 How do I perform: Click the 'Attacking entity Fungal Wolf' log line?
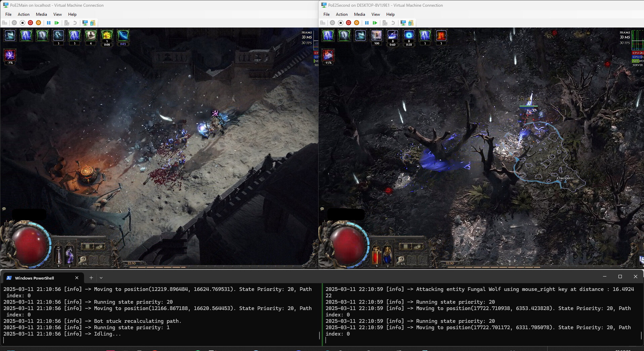[480, 292]
